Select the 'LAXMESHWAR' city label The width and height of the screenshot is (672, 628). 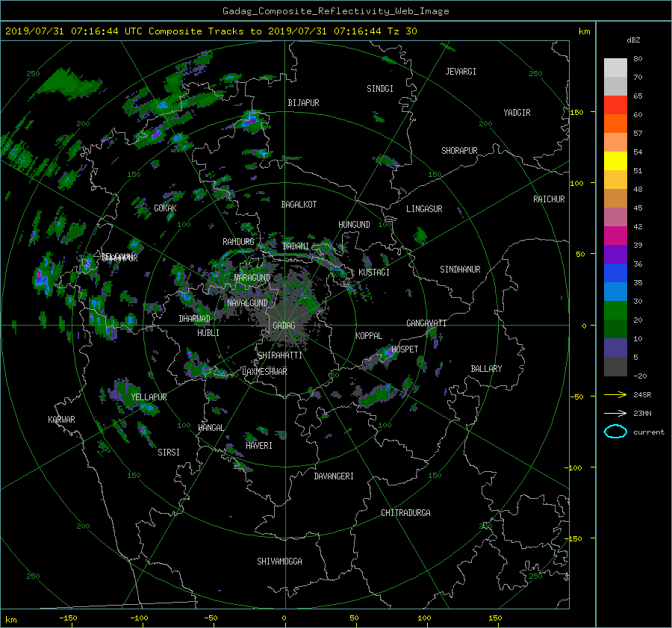(x=264, y=372)
